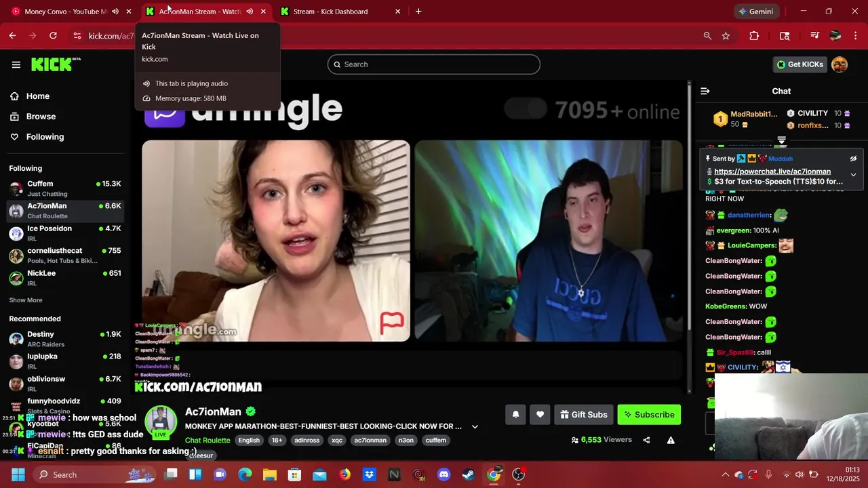Viewport: 868px width, 488px height.
Task: Switch to the Stream - Kick Dashboard tab
Action: tap(330, 12)
